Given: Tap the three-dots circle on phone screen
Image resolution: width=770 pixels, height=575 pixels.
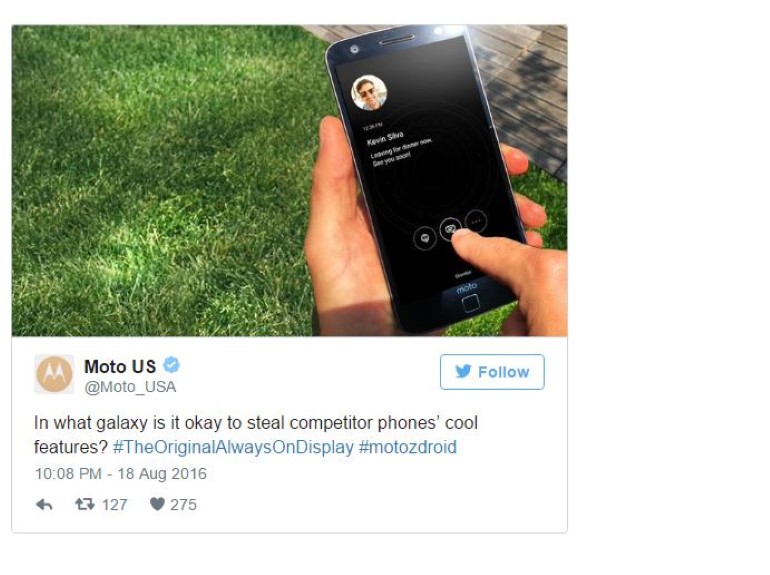Looking at the screenshot, I should pos(475,221).
